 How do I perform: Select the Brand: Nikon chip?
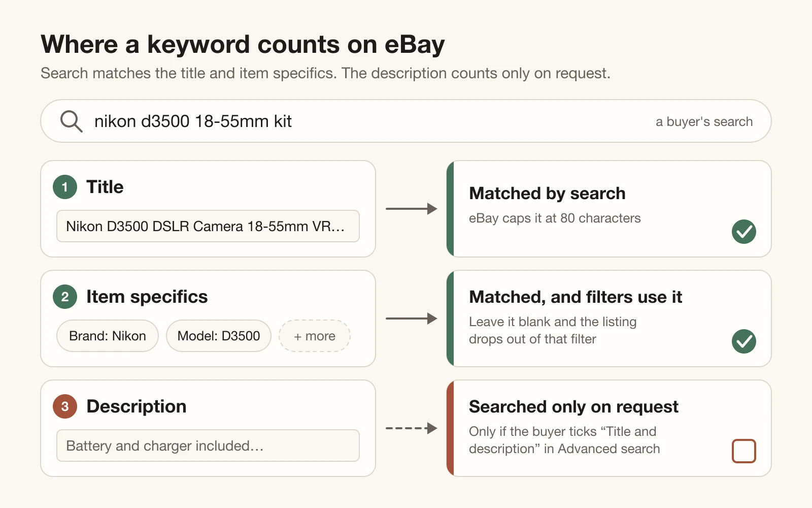pyautogui.click(x=108, y=336)
